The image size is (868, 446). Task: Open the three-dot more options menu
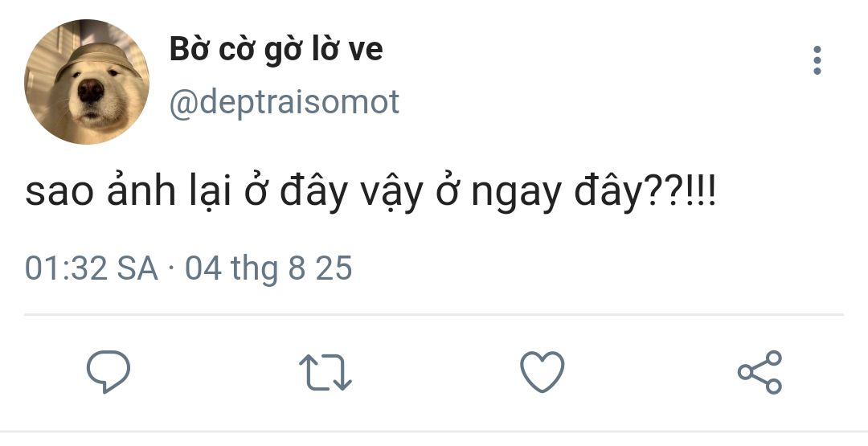pos(817,61)
